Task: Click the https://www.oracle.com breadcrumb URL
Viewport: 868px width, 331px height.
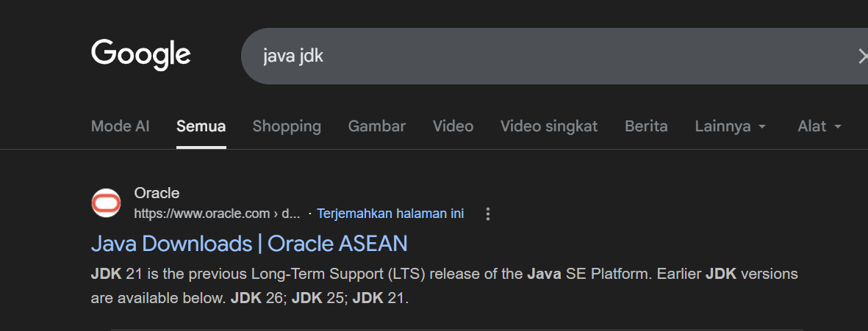Action: pyautogui.click(x=217, y=214)
